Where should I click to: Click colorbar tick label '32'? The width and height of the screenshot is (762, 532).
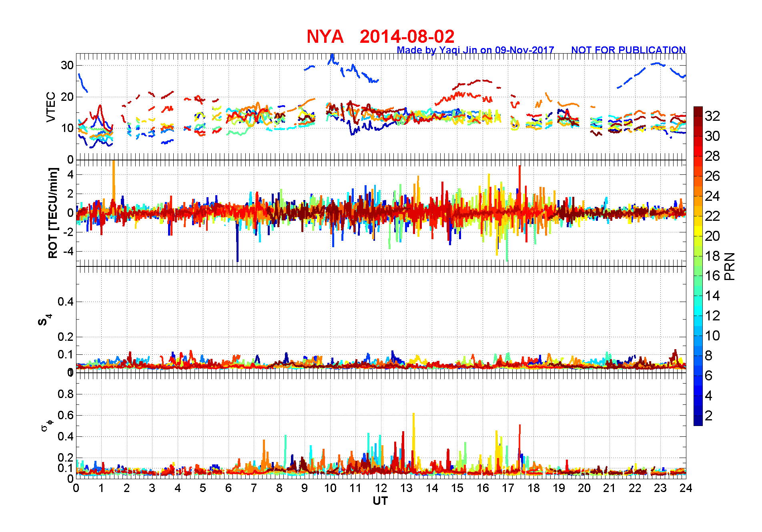712,116
